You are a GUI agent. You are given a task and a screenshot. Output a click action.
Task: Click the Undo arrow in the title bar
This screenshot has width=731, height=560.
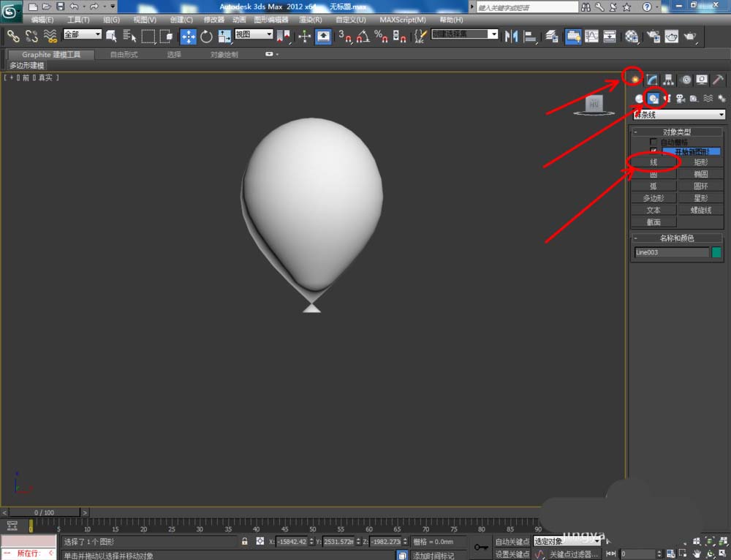click(74, 7)
